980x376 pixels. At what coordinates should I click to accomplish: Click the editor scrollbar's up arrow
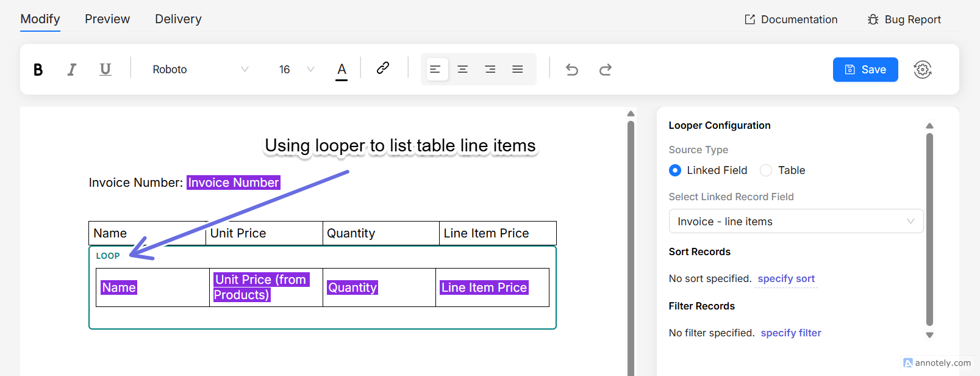631,114
